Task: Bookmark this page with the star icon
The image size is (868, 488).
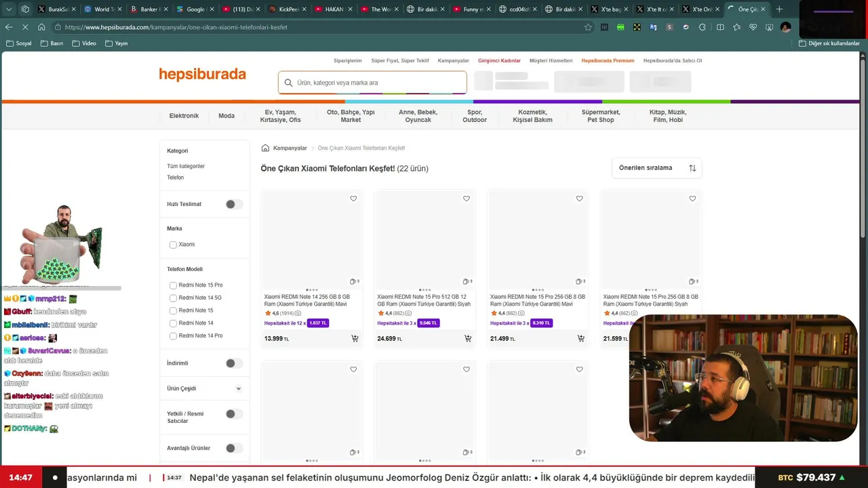Action: pyautogui.click(x=588, y=27)
